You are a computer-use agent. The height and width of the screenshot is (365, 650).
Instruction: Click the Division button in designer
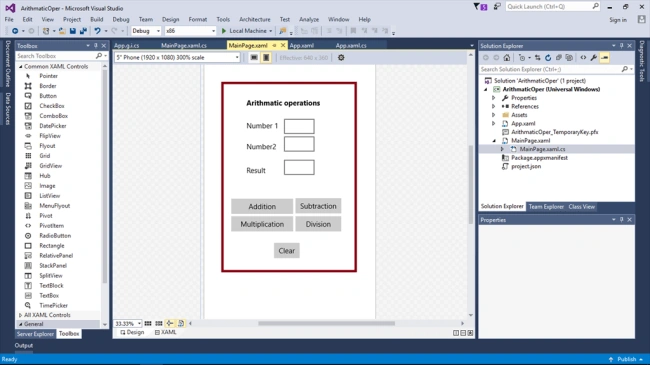point(318,224)
